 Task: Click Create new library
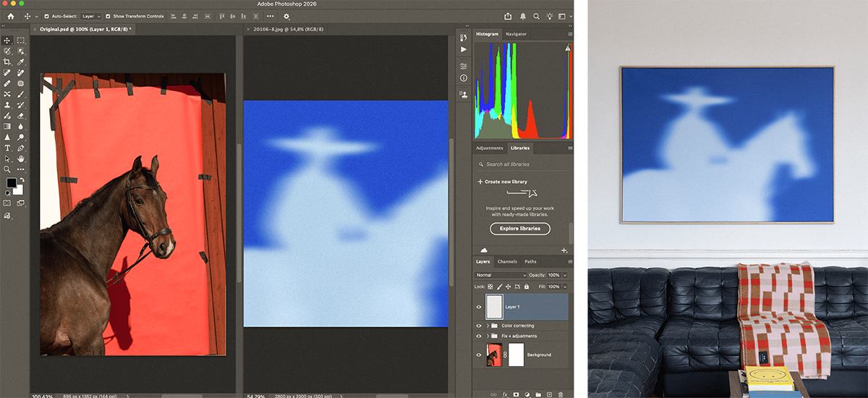click(x=502, y=182)
